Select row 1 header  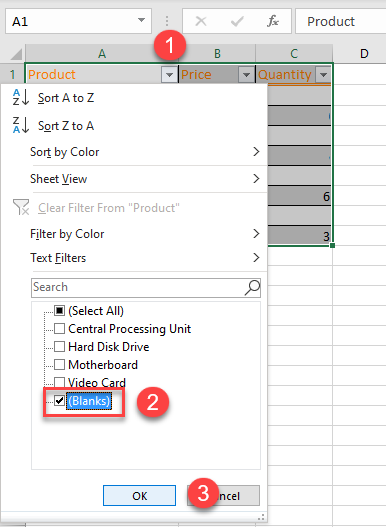point(12,74)
